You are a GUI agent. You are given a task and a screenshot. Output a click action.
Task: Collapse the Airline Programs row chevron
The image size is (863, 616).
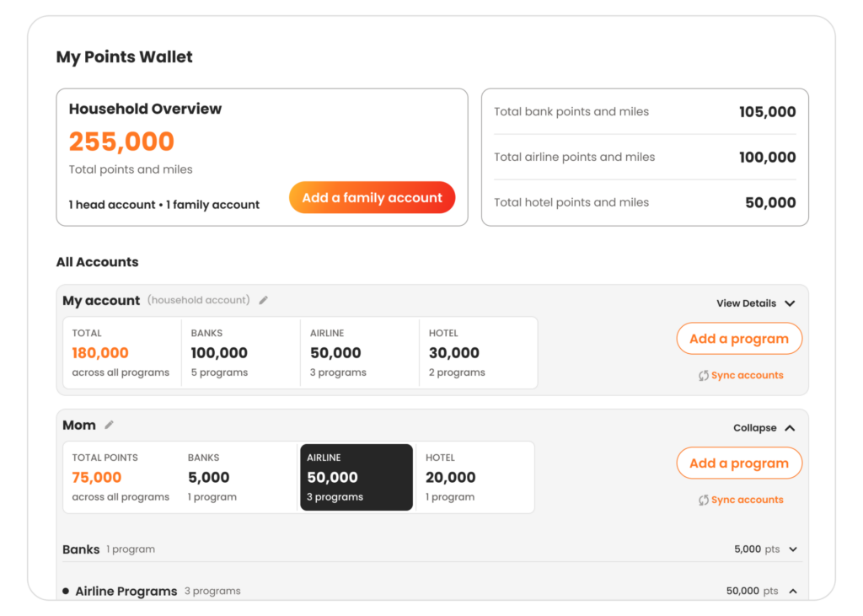793,592
